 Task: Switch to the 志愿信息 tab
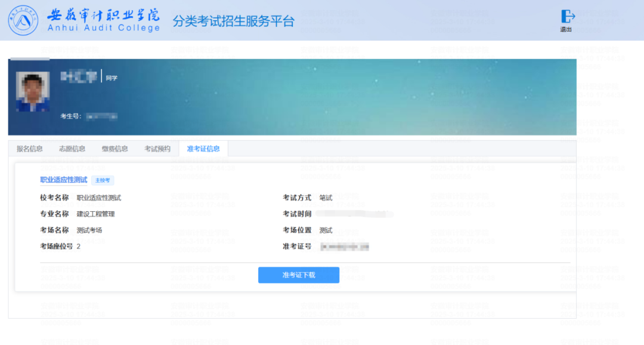[72, 149]
